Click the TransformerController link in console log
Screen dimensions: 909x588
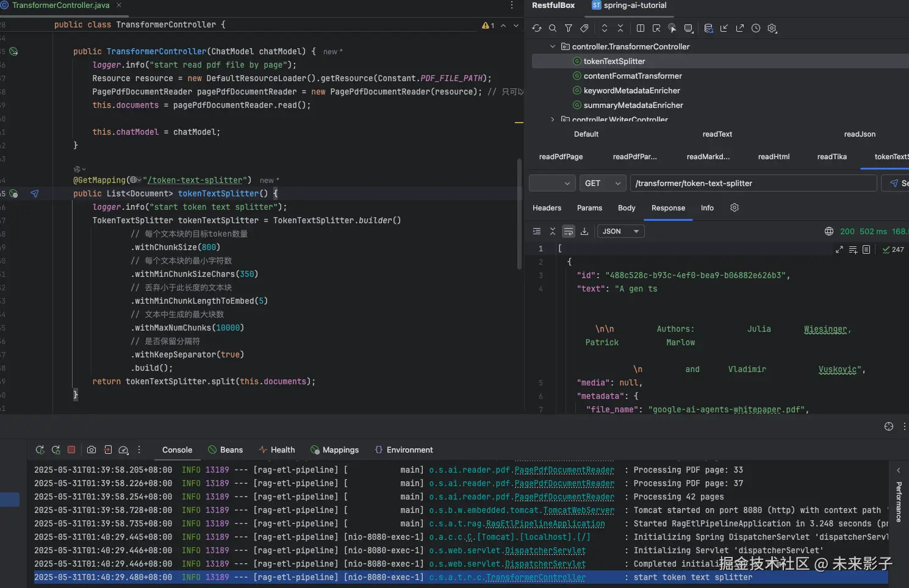point(536,577)
